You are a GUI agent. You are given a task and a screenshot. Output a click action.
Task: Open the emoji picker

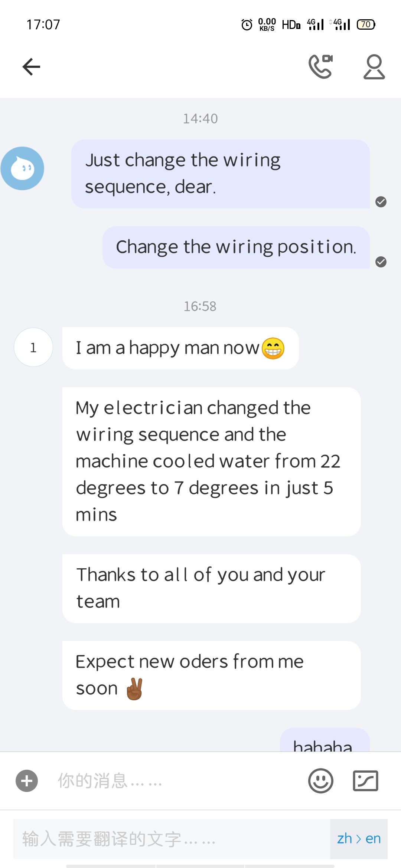[320, 781]
